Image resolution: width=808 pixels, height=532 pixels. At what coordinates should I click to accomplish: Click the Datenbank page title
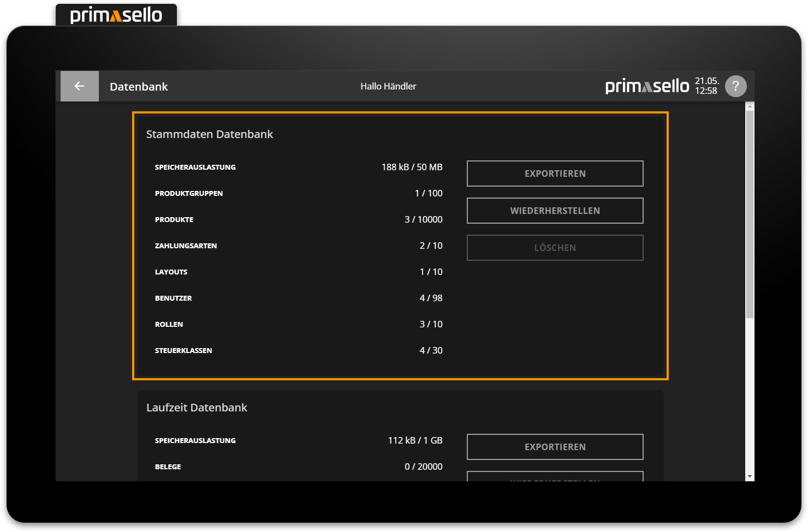[139, 87]
